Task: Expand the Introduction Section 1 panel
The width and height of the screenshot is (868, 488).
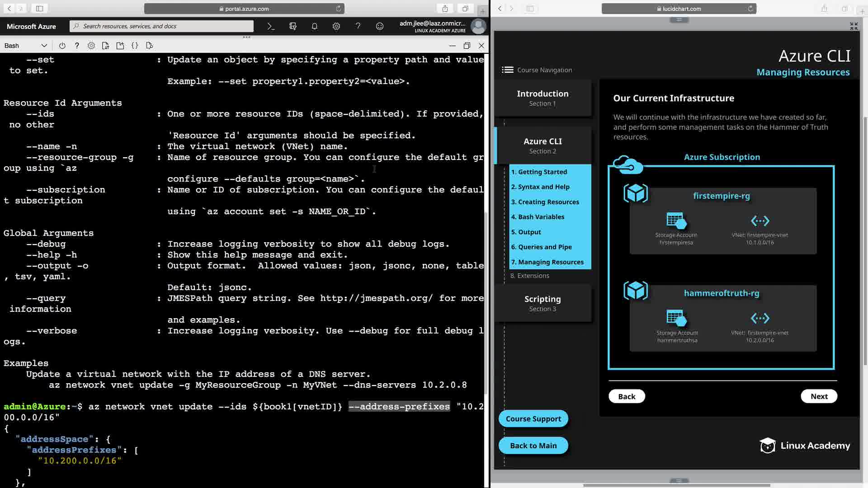Action: (x=542, y=98)
